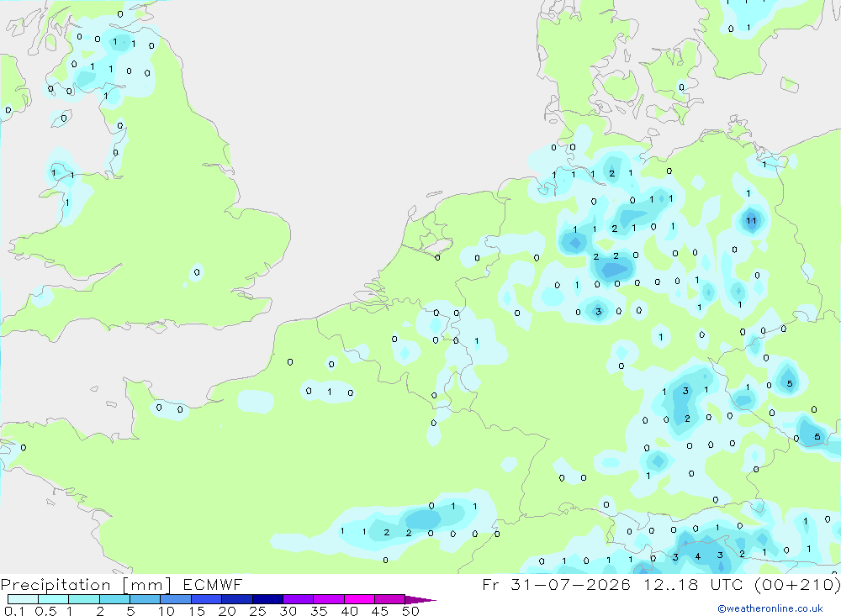The width and height of the screenshot is (841, 616).
Task: Click the '11' precipitation value on map
Action: (751, 220)
